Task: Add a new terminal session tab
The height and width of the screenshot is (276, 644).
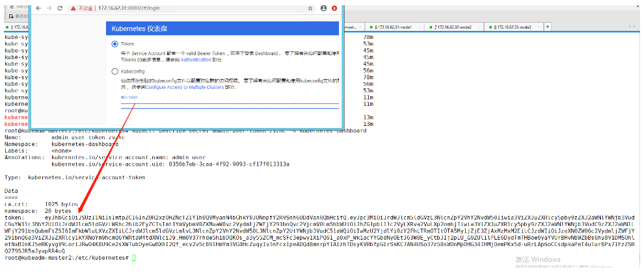Action: click(x=547, y=27)
